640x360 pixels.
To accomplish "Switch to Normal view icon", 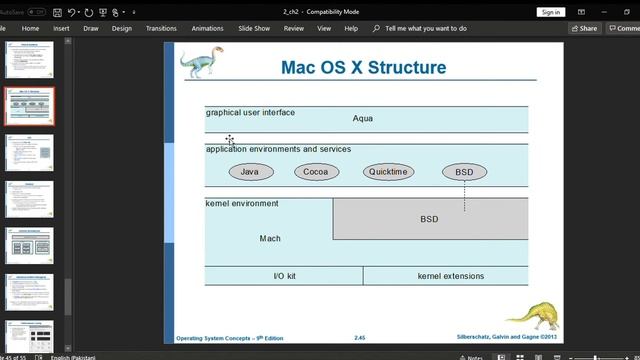I will pyautogui.click(x=501, y=357).
